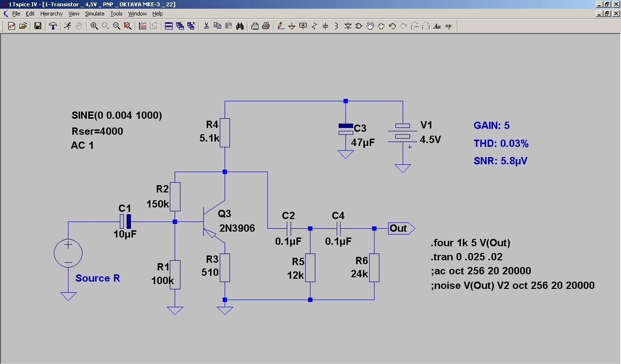Viewport: 621px width, 364px height.
Task: Open the File menu
Action: click(16, 14)
